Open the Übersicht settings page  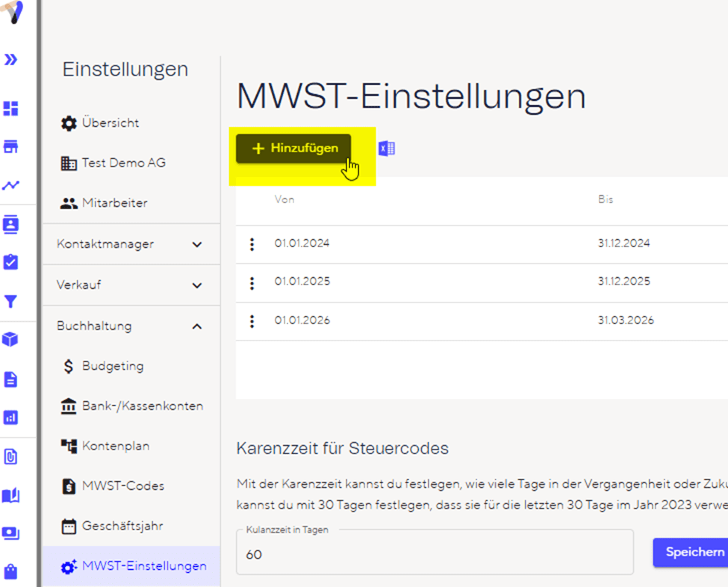coord(110,123)
